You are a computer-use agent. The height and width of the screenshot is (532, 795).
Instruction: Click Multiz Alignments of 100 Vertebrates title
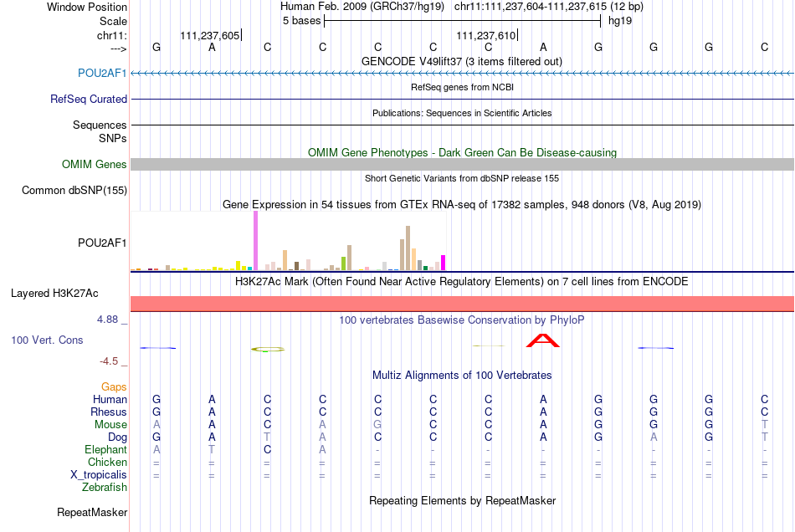(462, 376)
